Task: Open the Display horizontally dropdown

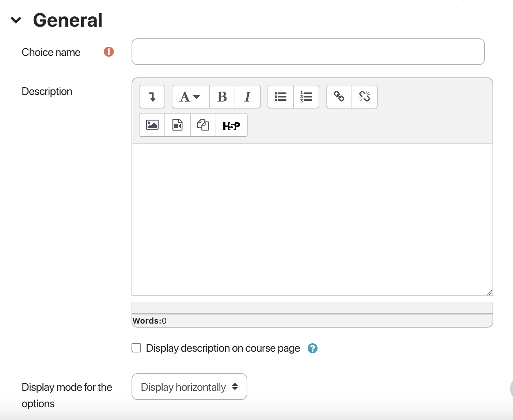Action: coord(189,387)
